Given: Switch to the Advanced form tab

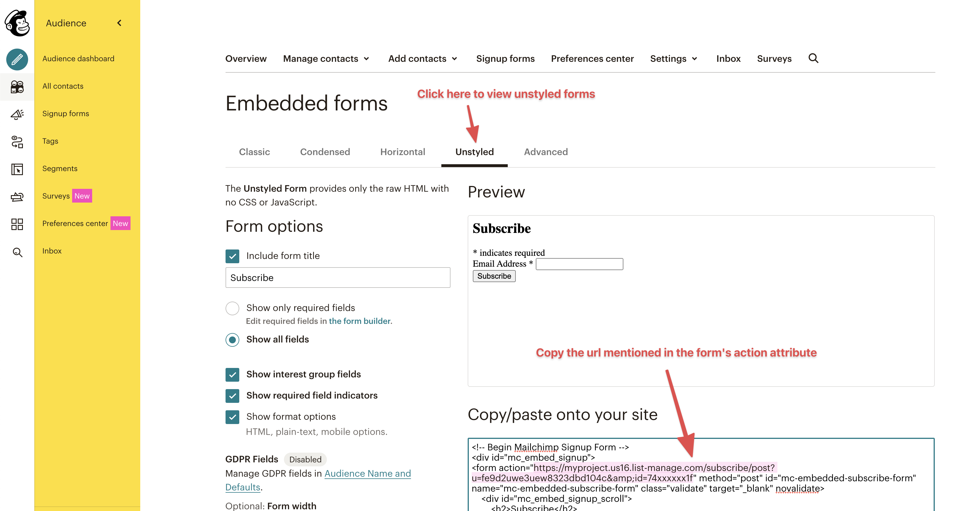Looking at the screenshot, I should [x=546, y=152].
